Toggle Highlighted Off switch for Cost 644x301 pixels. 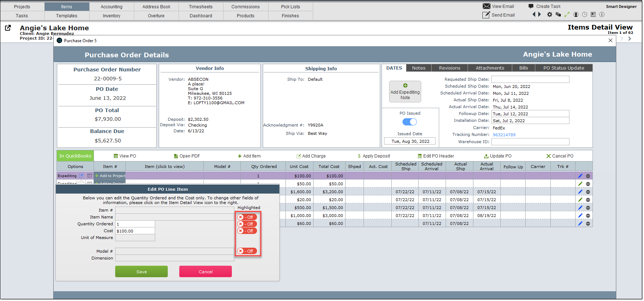point(247,231)
